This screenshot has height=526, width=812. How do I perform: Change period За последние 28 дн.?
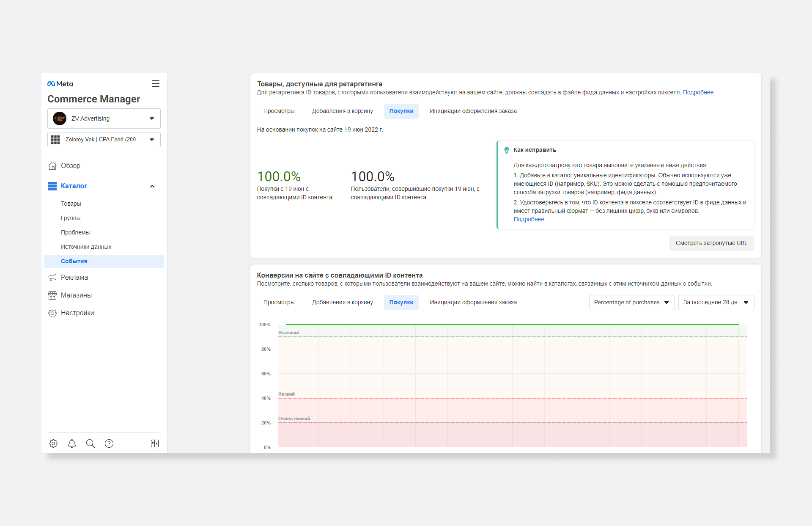click(x=716, y=303)
